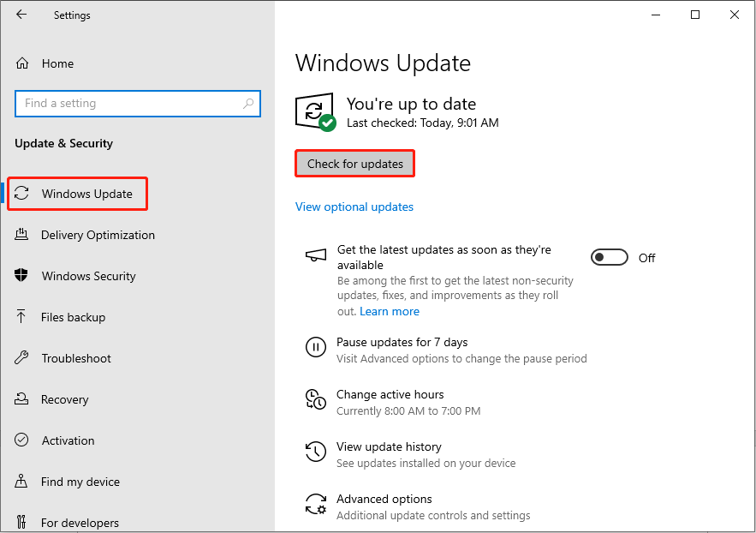Click the Find my device person icon
Viewport: 756px width, 533px height.
(x=21, y=481)
